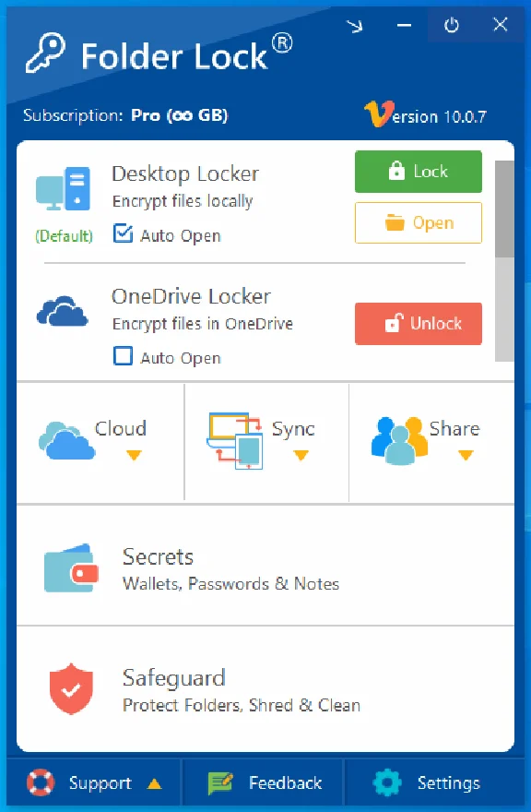Click the Folder Lock key logo

(x=45, y=53)
